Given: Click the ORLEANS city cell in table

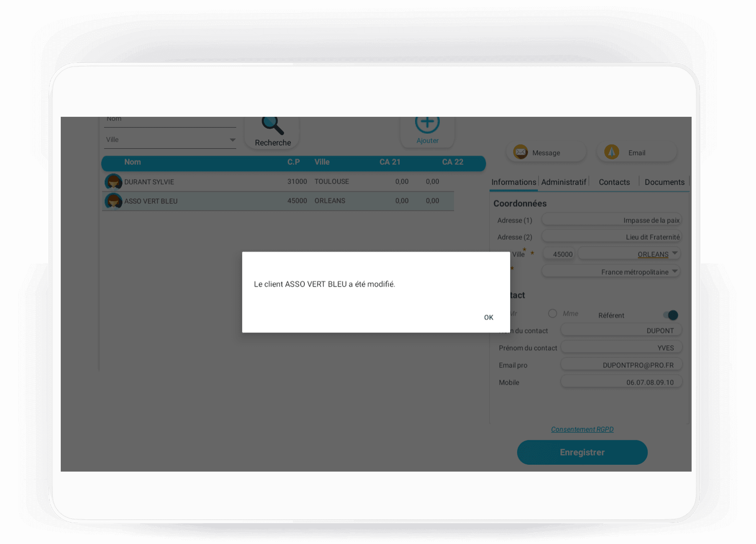Looking at the screenshot, I should 330,200.
